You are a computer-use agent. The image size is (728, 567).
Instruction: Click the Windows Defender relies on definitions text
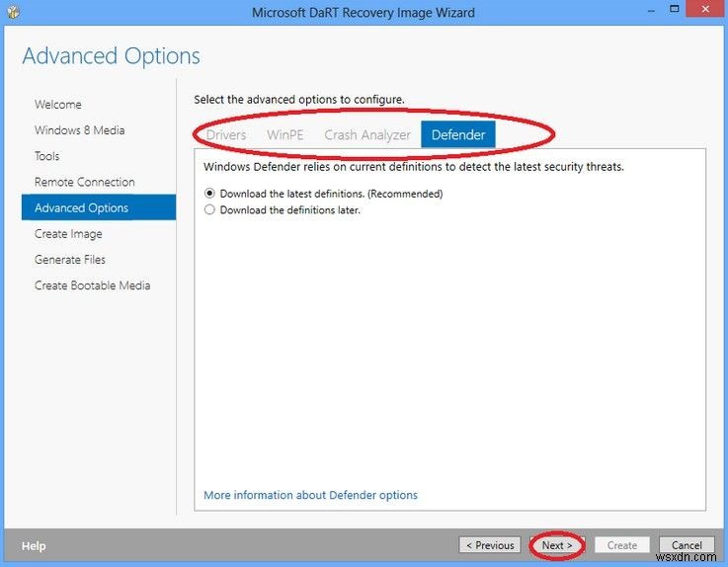(414, 167)
